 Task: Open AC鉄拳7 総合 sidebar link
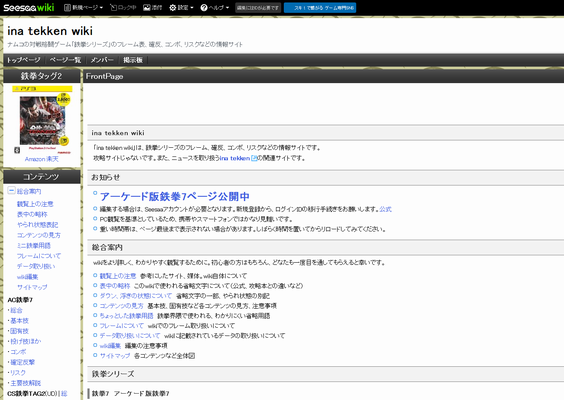(x=16, y=310)
